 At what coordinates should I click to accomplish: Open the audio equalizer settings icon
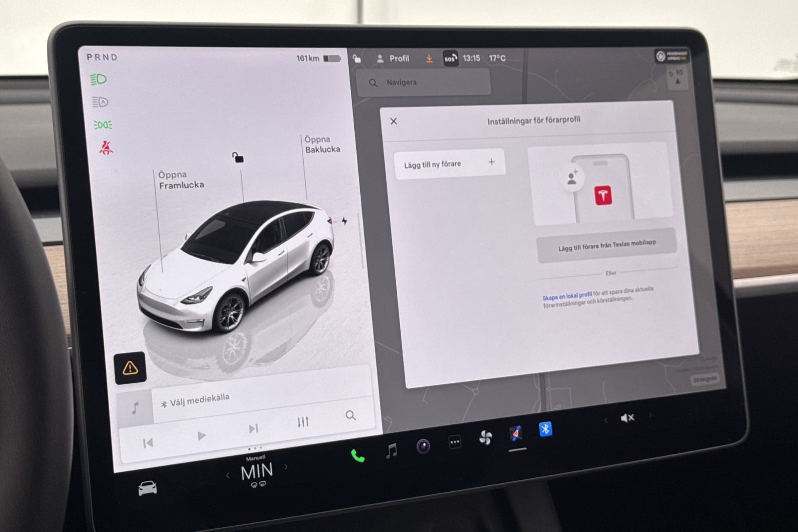pyautogui.click(x=303, y=422)
